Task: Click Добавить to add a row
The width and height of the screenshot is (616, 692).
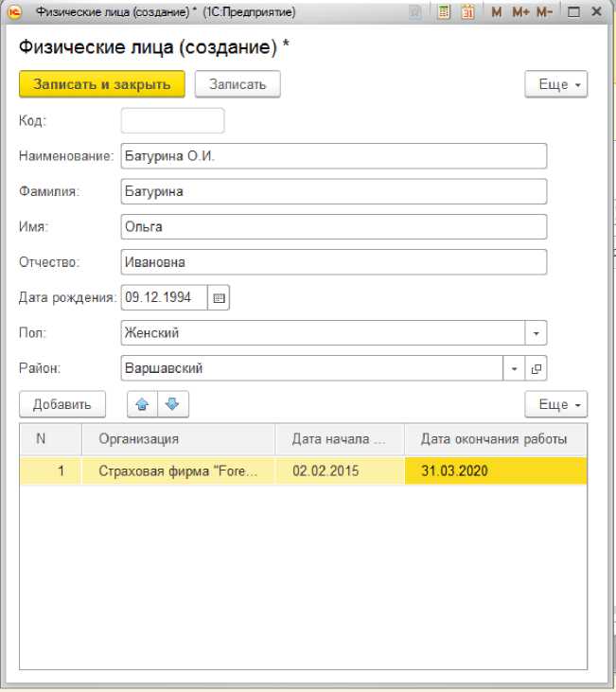Action: 62,404
